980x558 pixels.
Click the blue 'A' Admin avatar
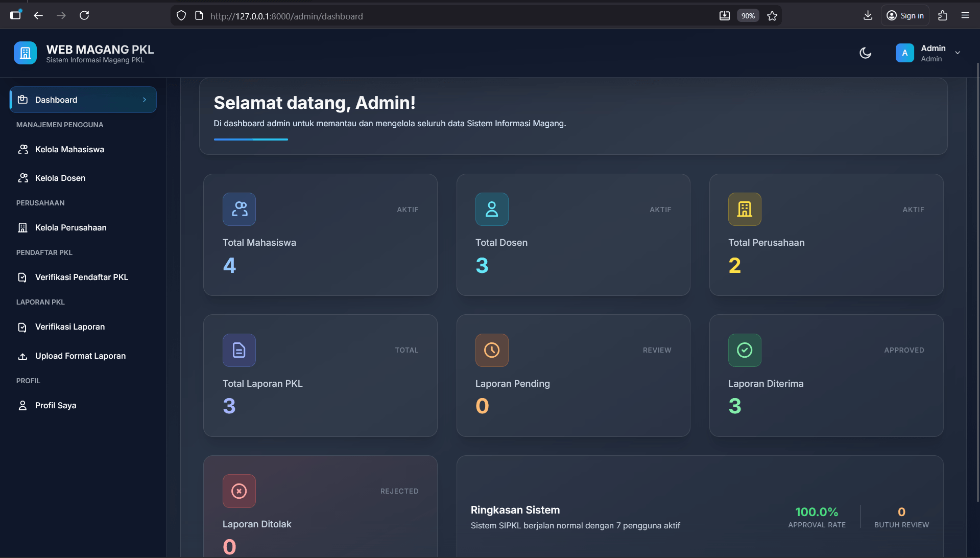904,53
